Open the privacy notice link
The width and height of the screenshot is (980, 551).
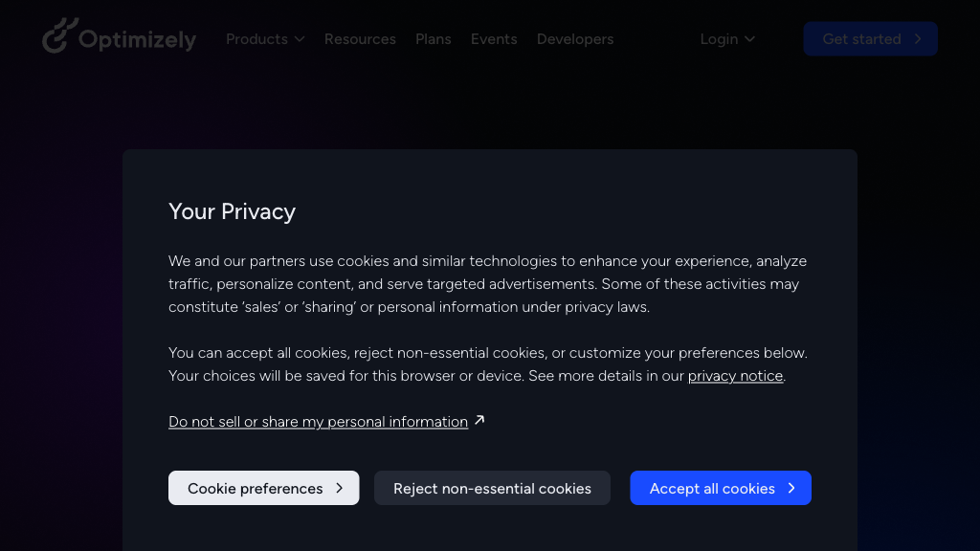pos(735,375)
